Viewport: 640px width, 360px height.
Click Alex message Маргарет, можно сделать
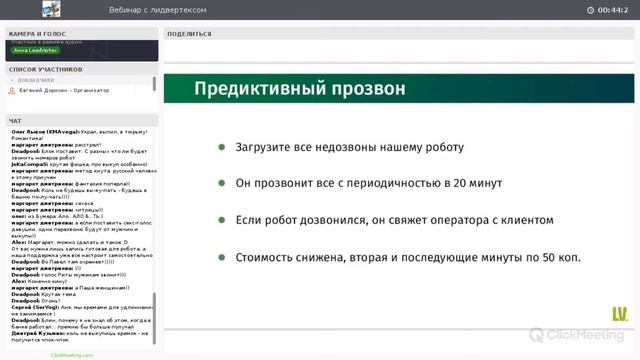click(82, 249)
